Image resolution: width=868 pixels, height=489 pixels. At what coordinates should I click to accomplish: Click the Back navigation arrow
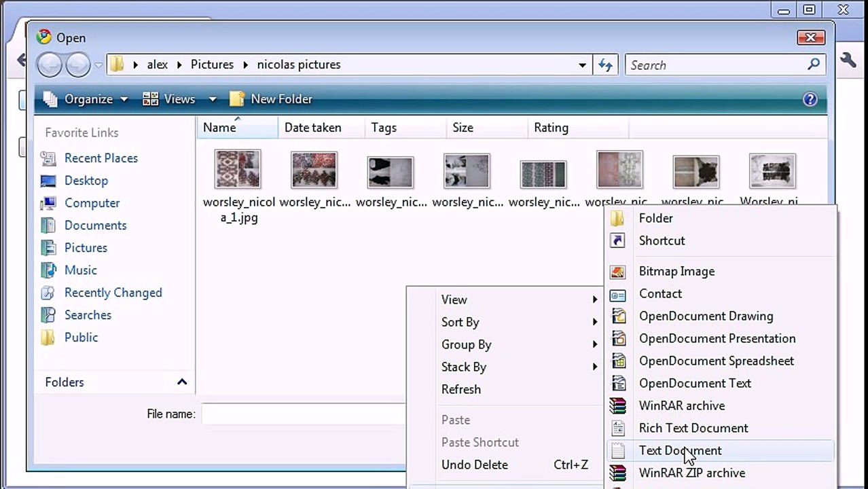pyautogui.click(x=50, y=65)
